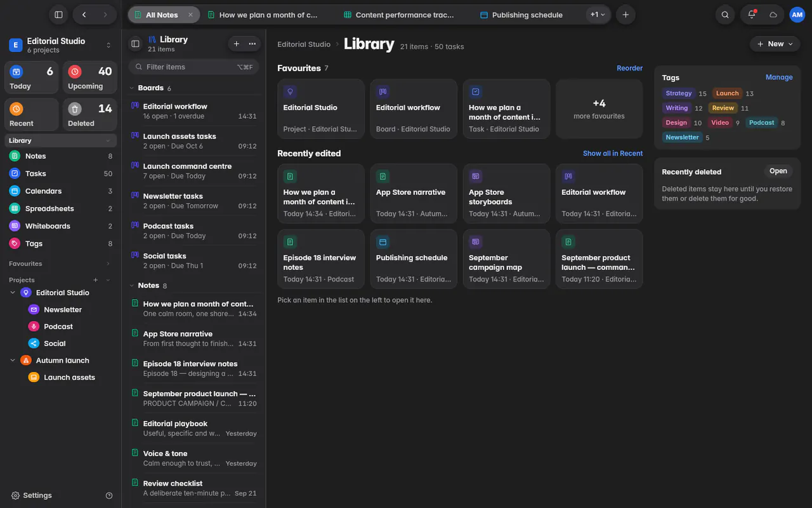Open the help icon beside Settings
The height and width of the screenshot is (508, 812).
coord(109,495)
